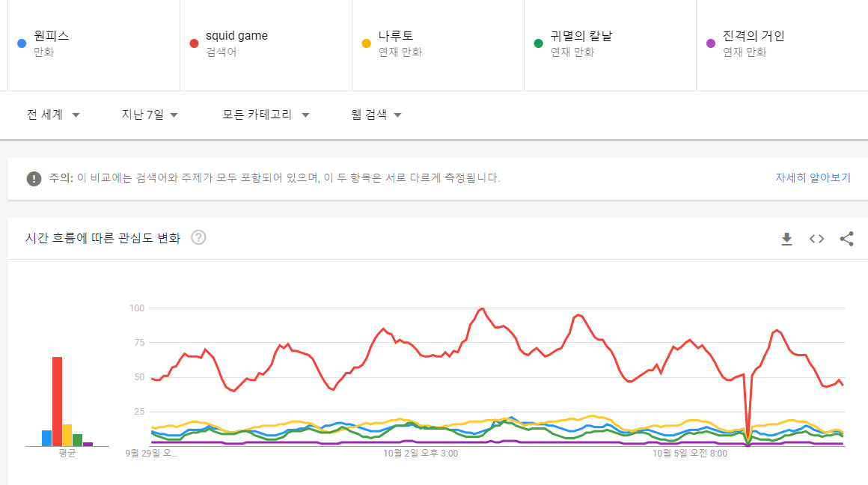Expand the 모든 카테고리 dropdown
Image resolution: width=868 pixels, height=485 pixels.
pyautogui.click(x=266, y=115)
